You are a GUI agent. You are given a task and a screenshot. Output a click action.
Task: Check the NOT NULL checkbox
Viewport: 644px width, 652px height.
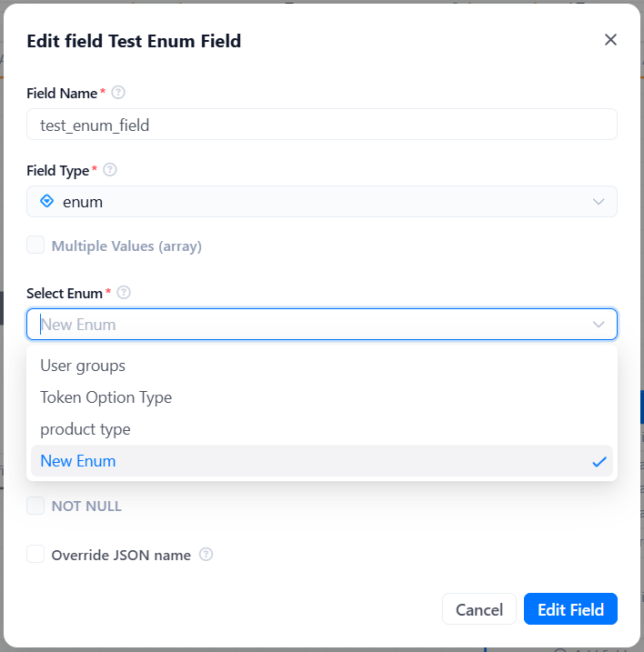35,506
